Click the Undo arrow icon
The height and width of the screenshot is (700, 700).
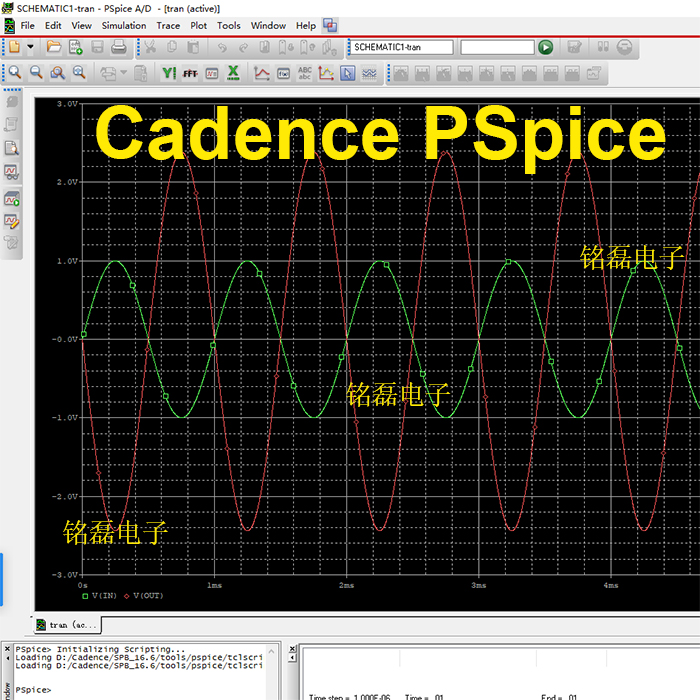click(222, 47)
